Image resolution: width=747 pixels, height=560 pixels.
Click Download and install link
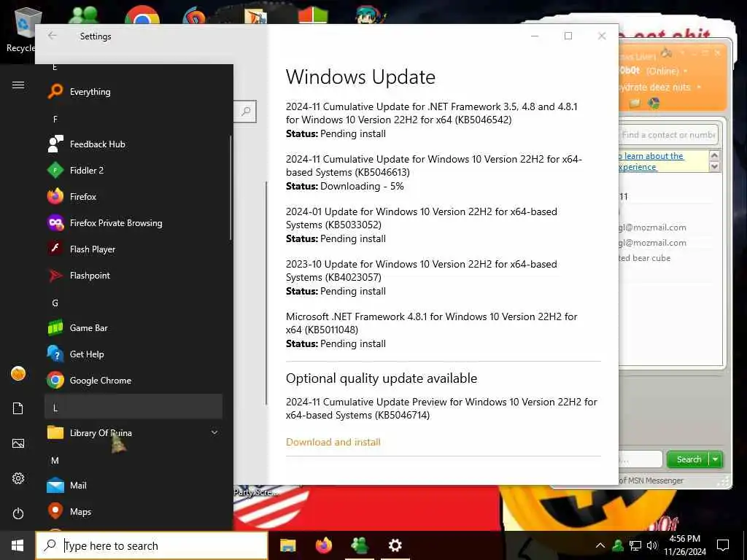(333, 442)
